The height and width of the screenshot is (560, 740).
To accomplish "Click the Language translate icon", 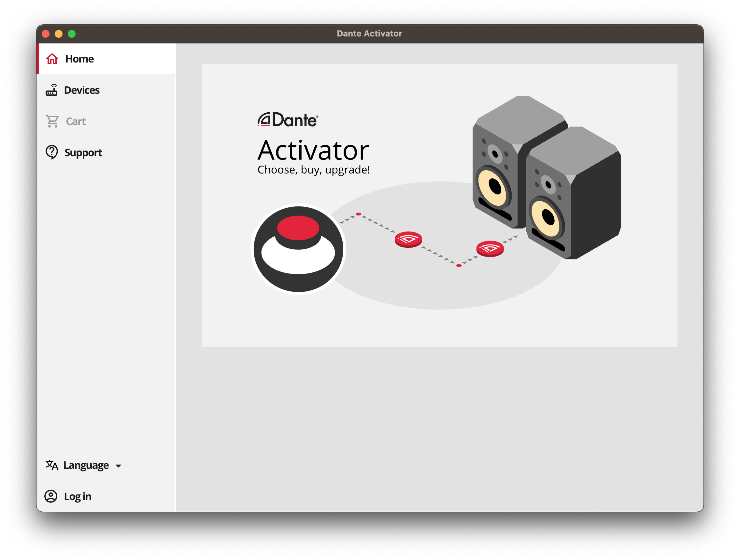I will (52, 465).
